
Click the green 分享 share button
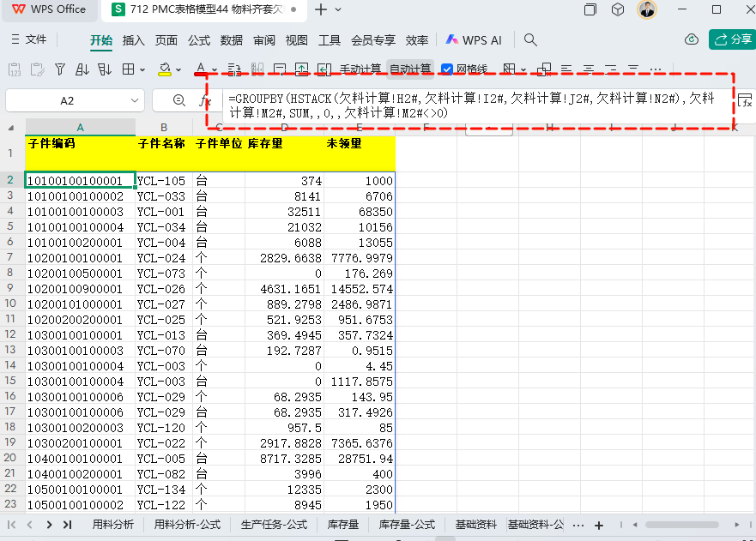pyautogui.click(x=733, y=39)
